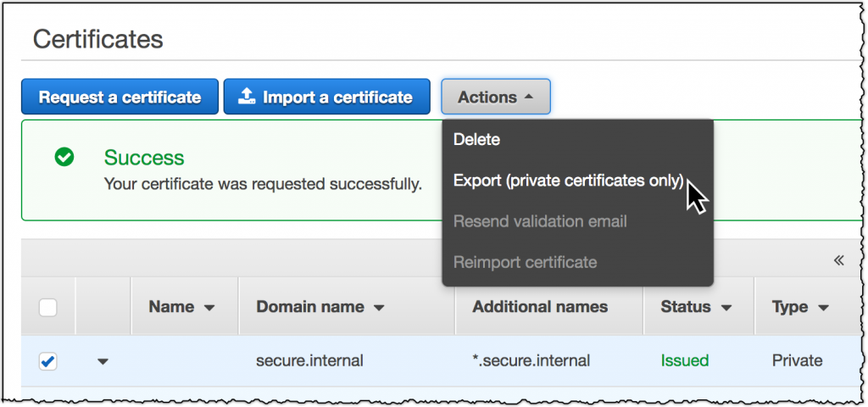
Task: Select Export (private certificates only)
Action: (x=569, y=181)
